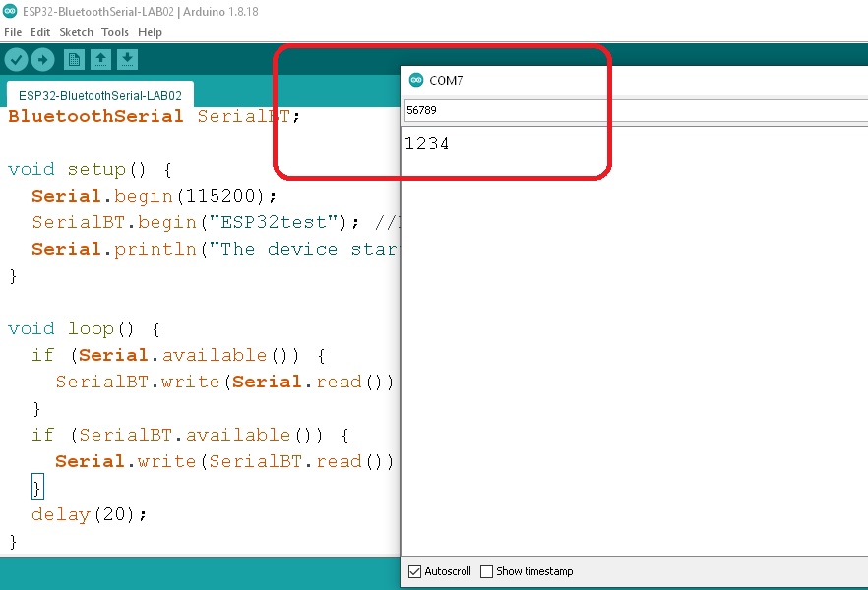
Task: Open the Sketch menu
Action: tap(77, 32)
